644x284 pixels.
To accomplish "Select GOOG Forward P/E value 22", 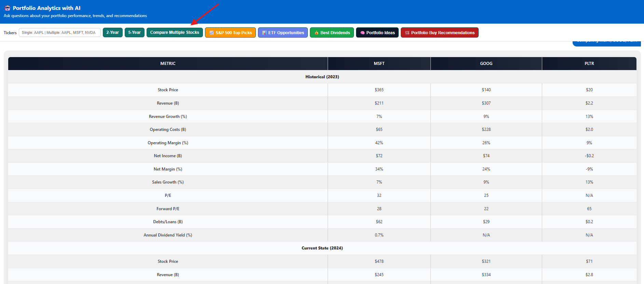I will tap(486, 209).
